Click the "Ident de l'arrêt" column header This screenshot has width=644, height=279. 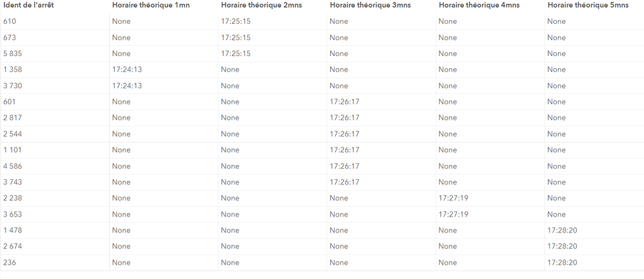[28, 5]
